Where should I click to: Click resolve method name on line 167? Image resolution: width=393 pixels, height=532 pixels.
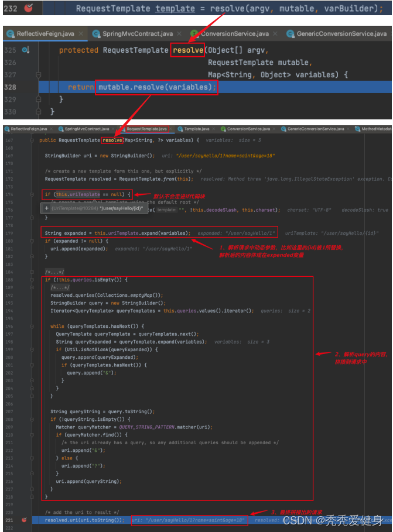[x=112, y=140]
